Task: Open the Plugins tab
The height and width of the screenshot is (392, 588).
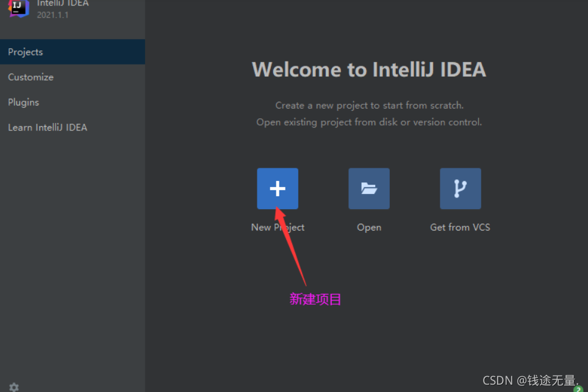Action: pyautogui.click(x=73, y=102)
